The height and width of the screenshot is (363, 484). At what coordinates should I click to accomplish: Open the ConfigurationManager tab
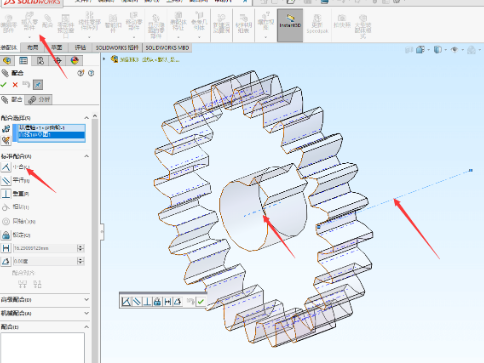pyautogui.click(x=40, y=60)
